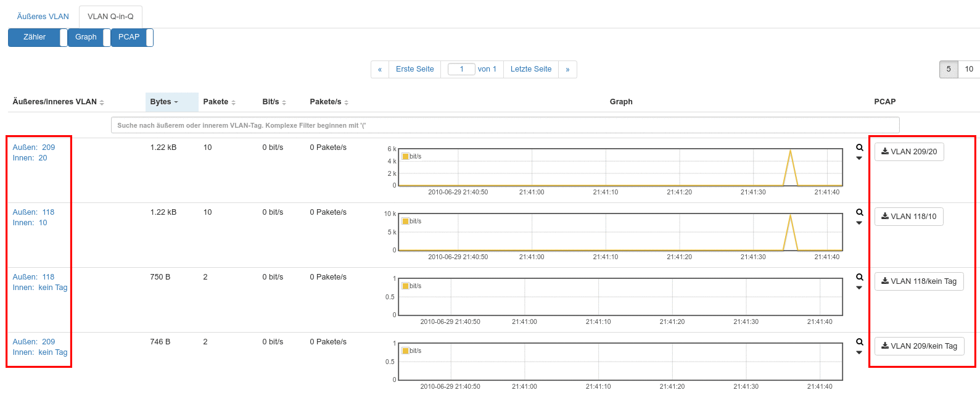Toggle the Zähler column switch
980x411 pixels.
tap(64, 38)
